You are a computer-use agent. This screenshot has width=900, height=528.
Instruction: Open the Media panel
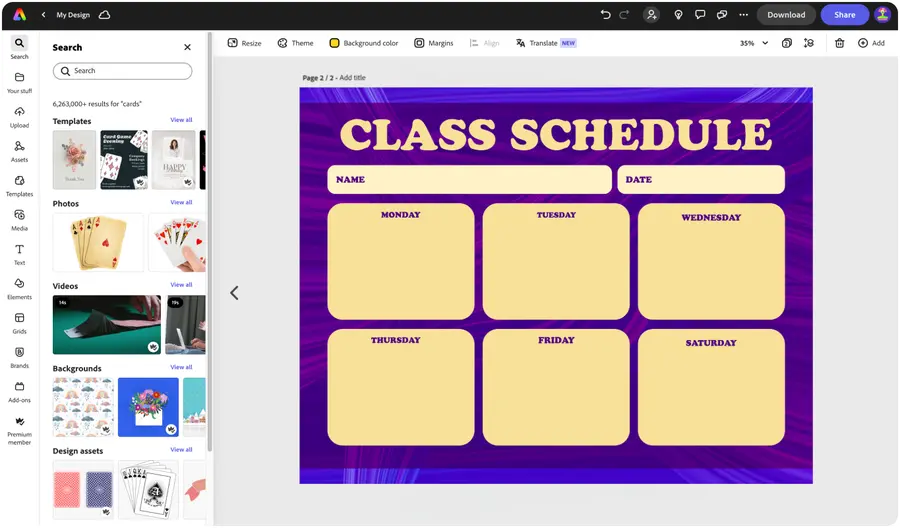coord(20,220)
